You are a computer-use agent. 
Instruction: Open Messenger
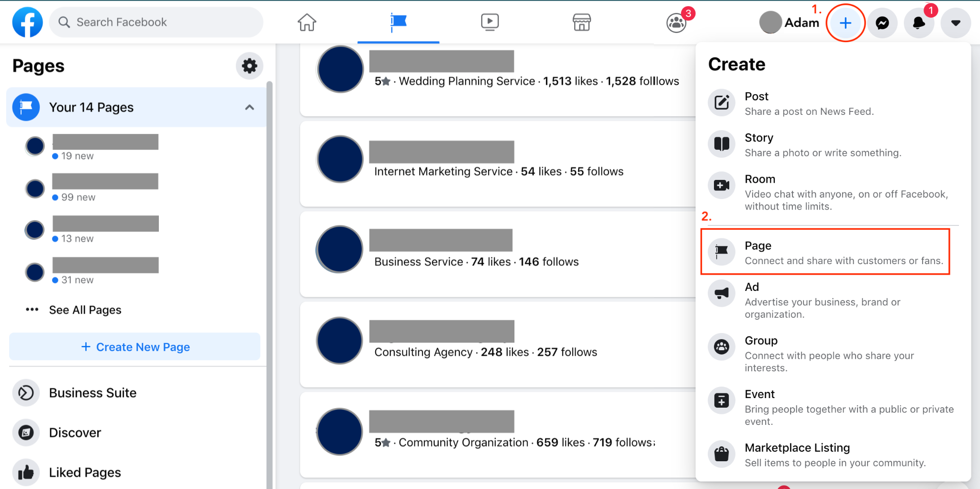pyautogui.click(x=882, y=22)
